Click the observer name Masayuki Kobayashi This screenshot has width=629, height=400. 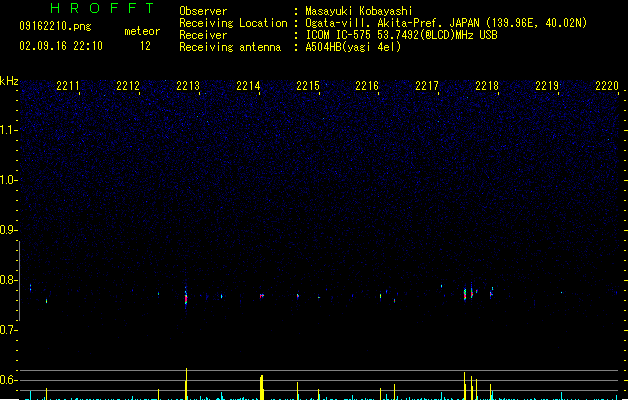[x=359, y=11]
